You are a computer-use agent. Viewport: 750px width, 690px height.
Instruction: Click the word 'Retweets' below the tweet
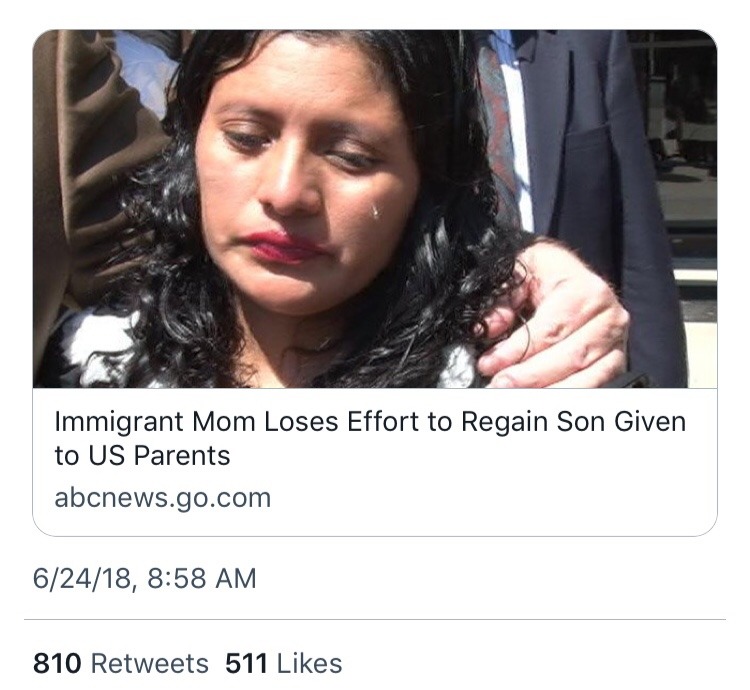pyautogui.click(x=150, y=663)
